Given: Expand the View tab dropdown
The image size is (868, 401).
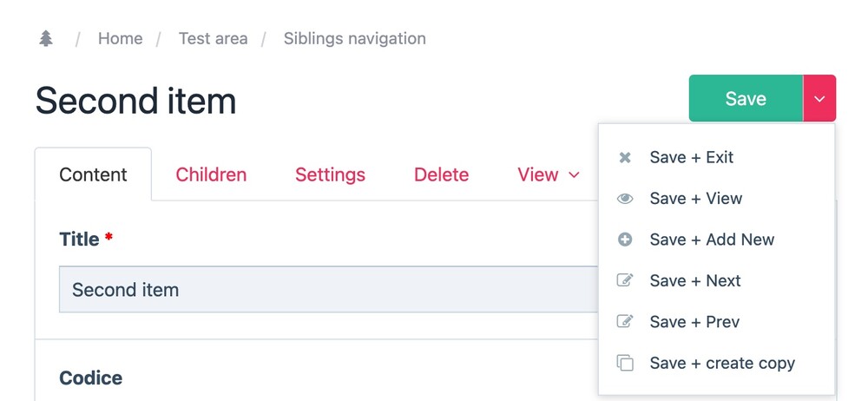Looking at the screenshot, I should pos(549,174).
